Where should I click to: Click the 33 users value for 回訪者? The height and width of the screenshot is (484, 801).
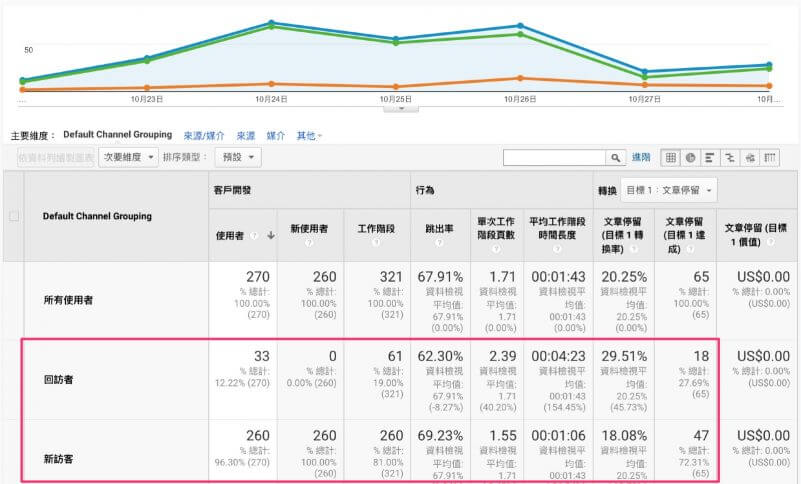[x=261, y=356]
